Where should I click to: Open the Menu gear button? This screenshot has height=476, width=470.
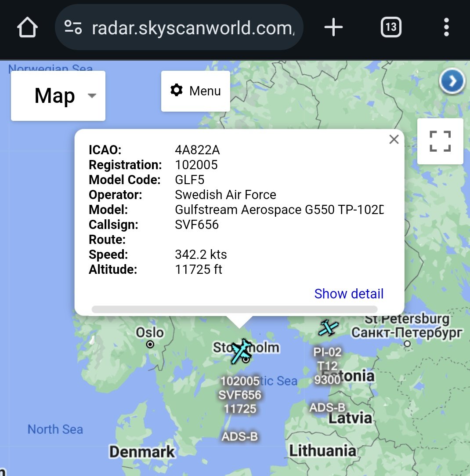coord(195,91)
